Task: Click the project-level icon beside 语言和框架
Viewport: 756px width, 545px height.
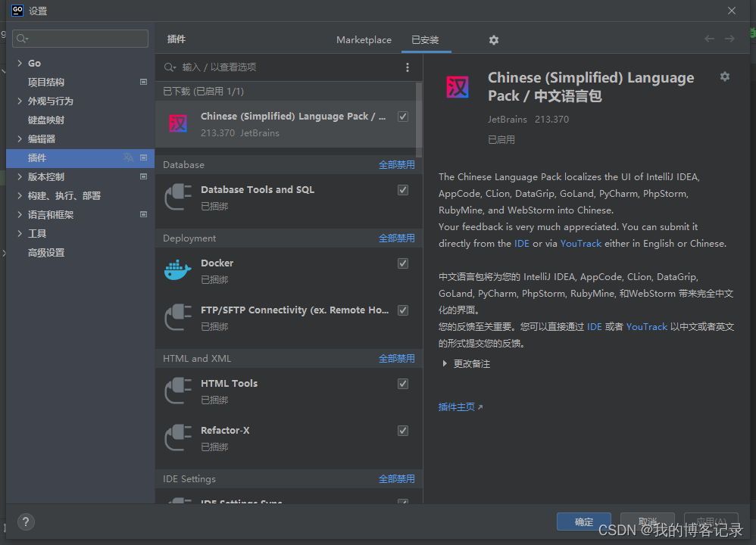Action: [x=143, y=214]
